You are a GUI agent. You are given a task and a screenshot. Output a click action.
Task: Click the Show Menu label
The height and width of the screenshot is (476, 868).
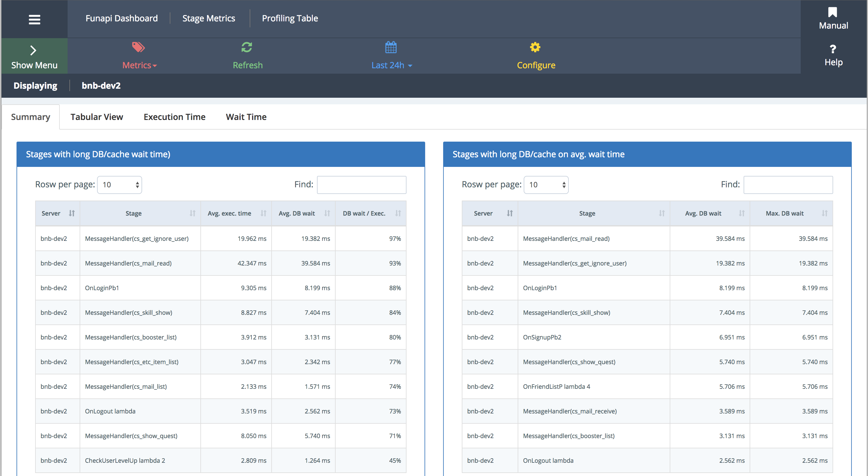coord(34,65)
